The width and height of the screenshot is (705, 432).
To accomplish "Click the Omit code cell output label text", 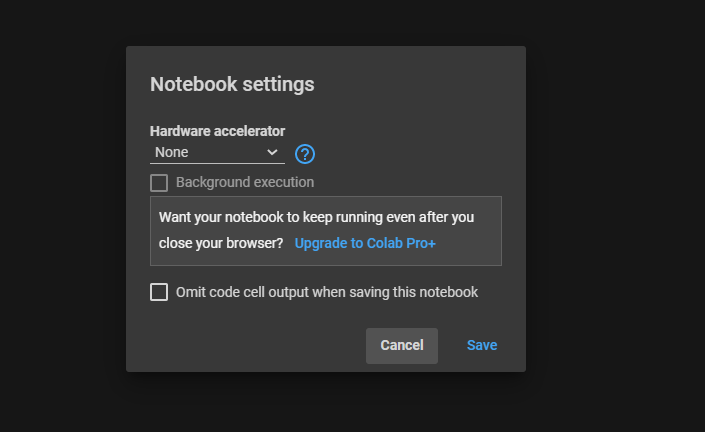I will (326, 292).
